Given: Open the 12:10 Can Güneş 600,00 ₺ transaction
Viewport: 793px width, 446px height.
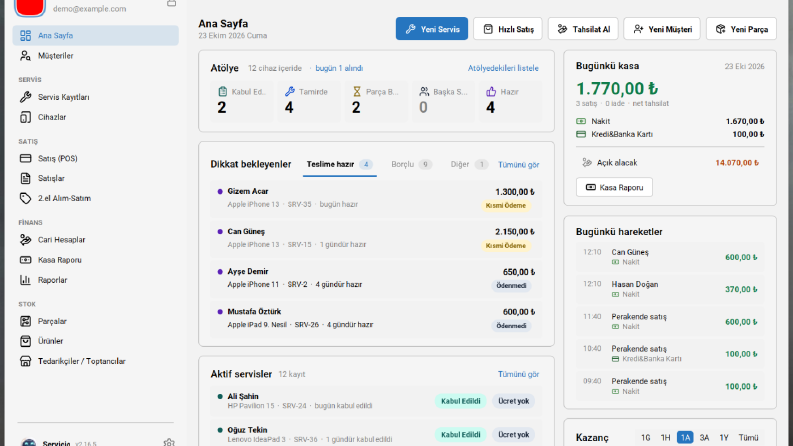Looking at the screenshot, I should click(x=670, y=257).
